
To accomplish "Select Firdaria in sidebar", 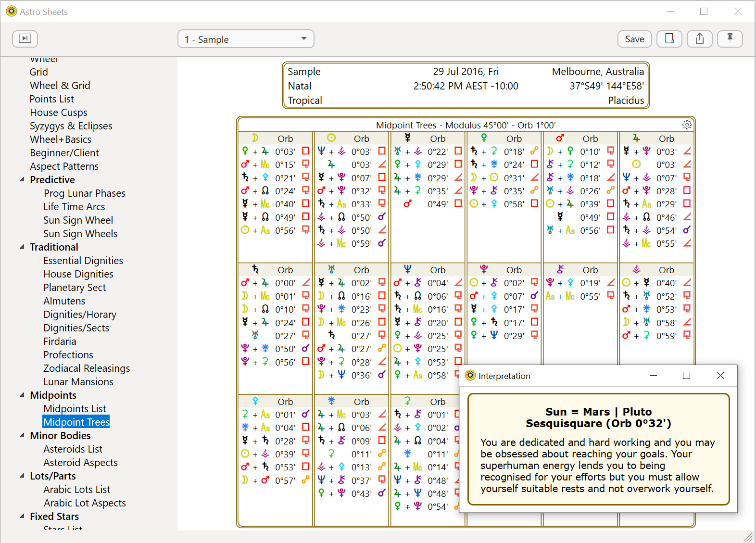I will point(60,341).
